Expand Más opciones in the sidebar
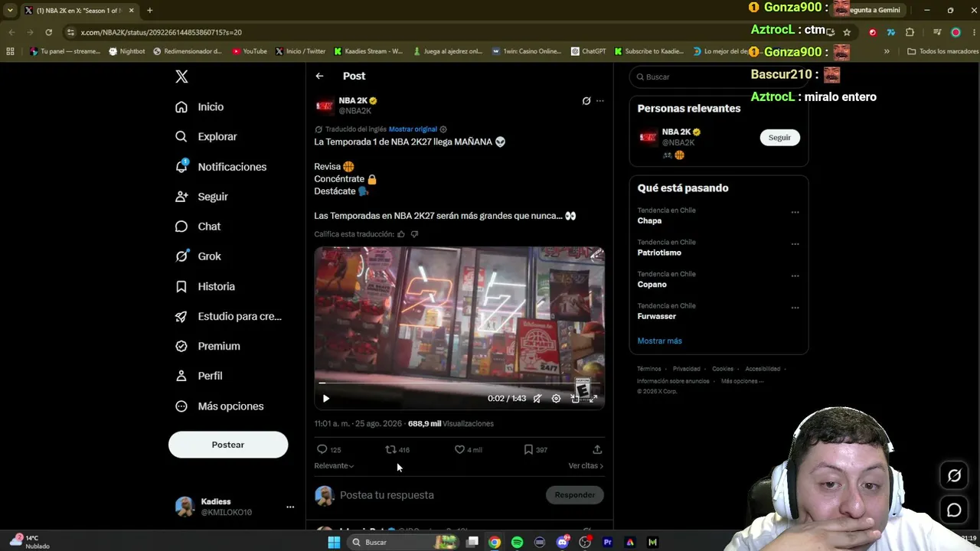This screenshot has height=551, width=980. [219, 406]
